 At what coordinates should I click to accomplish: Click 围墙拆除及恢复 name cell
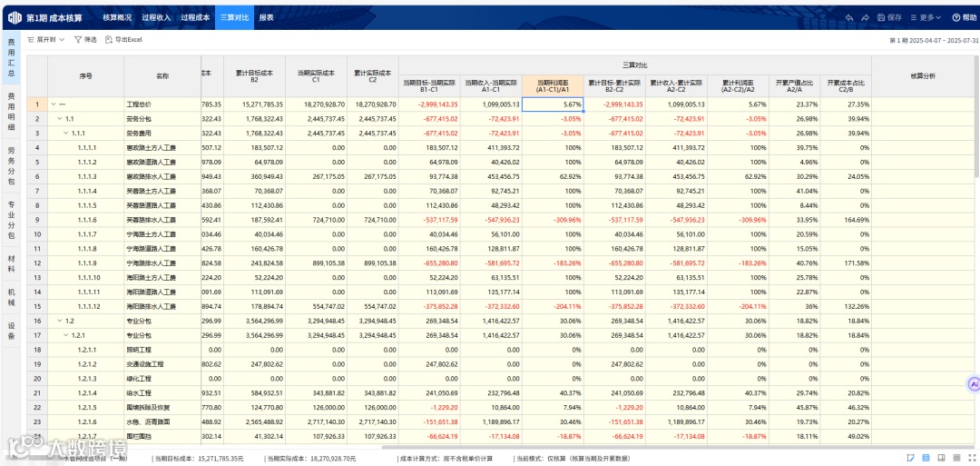click(x=162, y=407)
